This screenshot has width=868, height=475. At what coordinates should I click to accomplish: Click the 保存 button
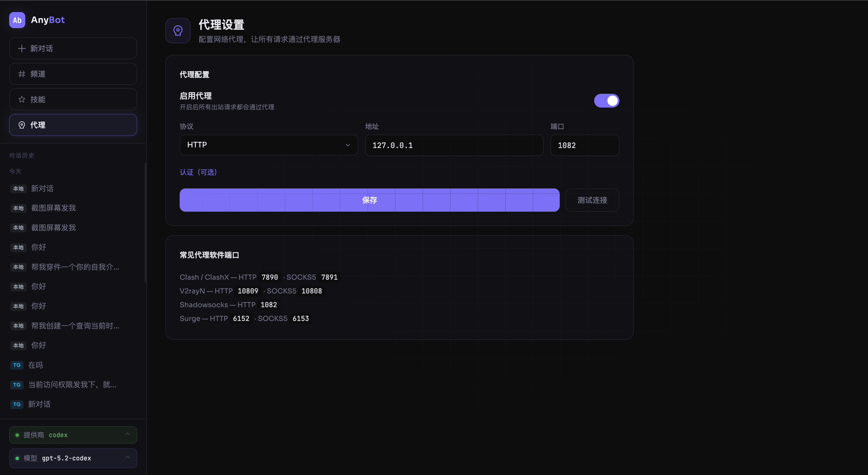click(370, 200)
